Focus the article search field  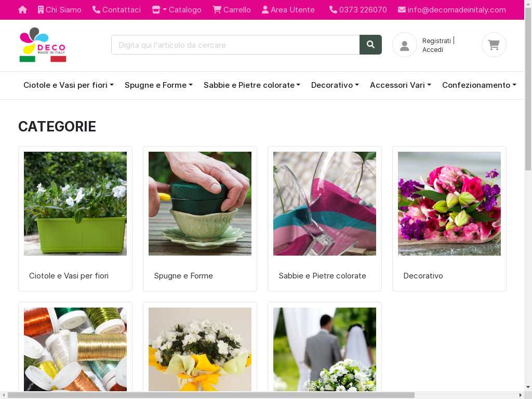point(235,45)
